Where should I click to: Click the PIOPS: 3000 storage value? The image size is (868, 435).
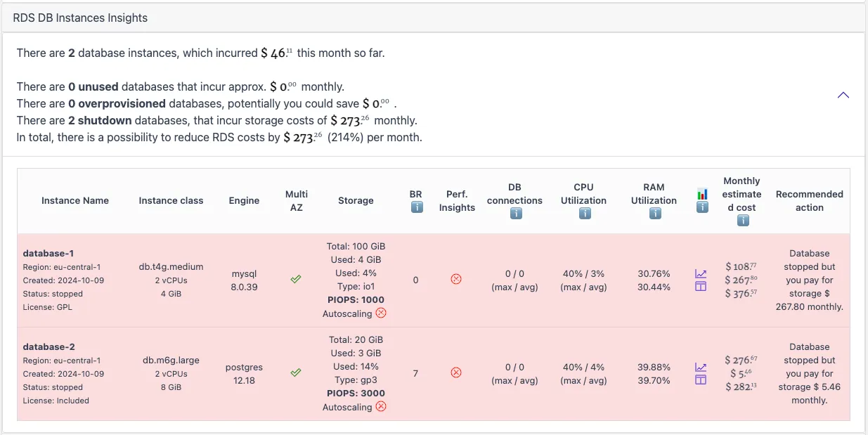pos(356,393)
